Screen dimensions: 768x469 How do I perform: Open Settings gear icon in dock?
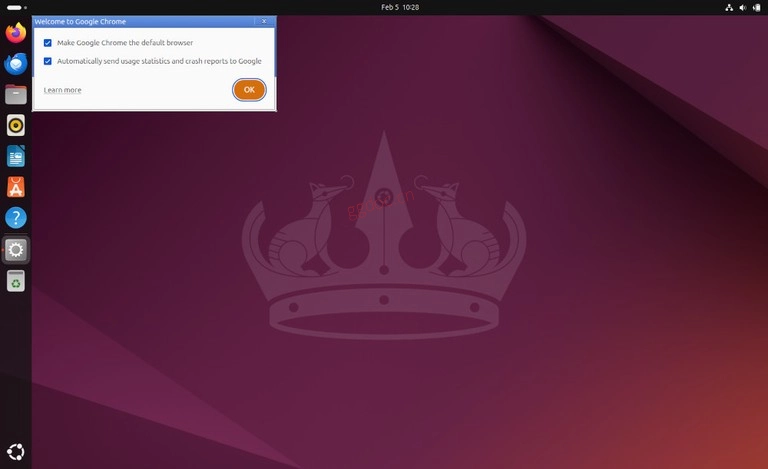(x=16, y=250)
